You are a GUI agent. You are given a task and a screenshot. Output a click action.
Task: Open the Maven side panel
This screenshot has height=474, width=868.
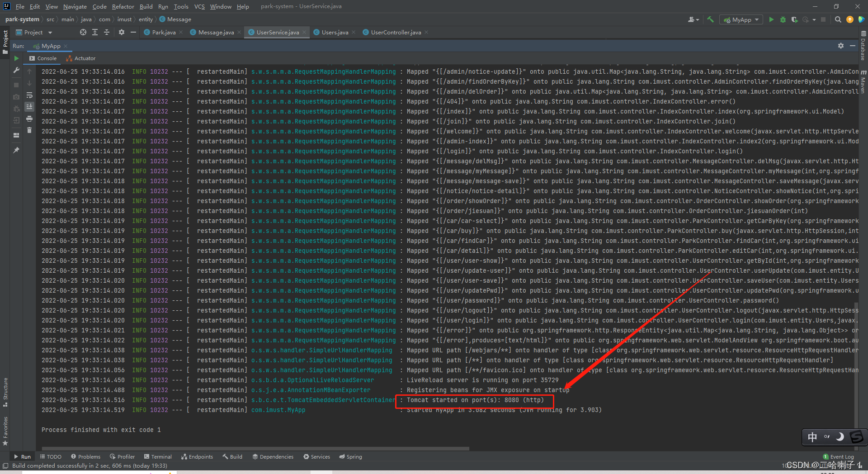(863, 82)
